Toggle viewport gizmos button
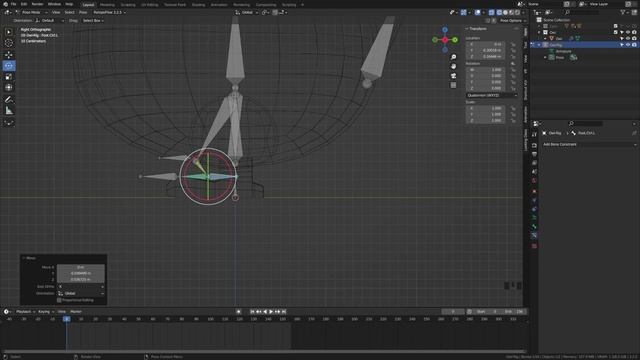 pyautogui.click(x=464, y=13)
